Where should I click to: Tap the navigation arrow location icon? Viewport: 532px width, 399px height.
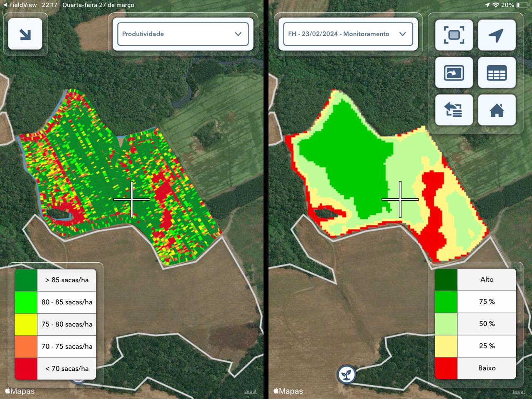coord(497,35)
